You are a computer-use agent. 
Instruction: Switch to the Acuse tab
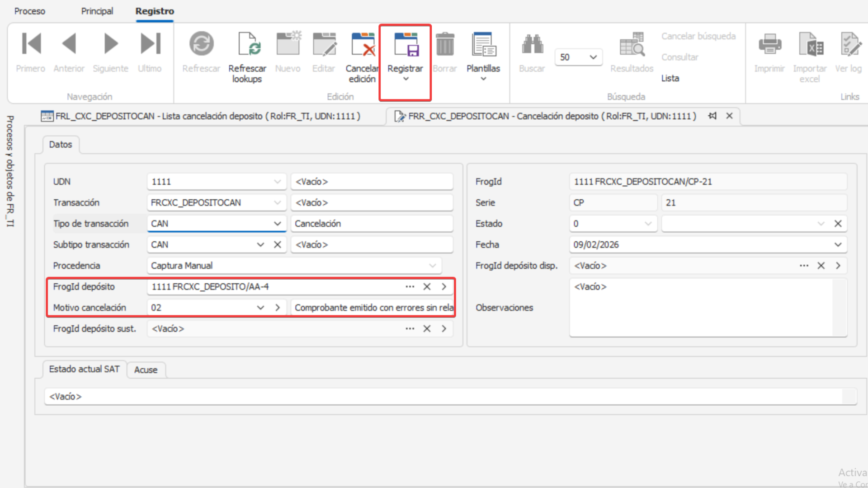146,370
